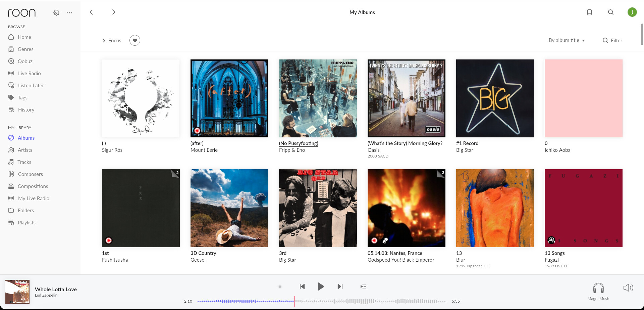Open the (after) album cover
Screen dimensions: 644x310
(x=229, y=98)
